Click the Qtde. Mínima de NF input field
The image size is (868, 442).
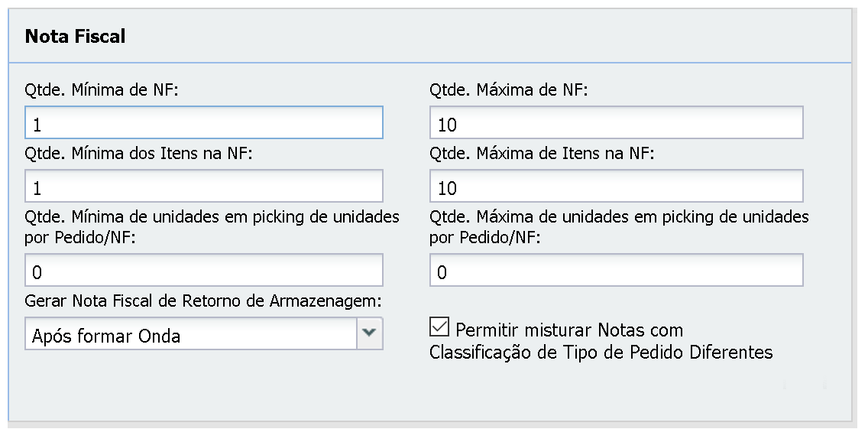pyautogui.click(x=203, y=123)
